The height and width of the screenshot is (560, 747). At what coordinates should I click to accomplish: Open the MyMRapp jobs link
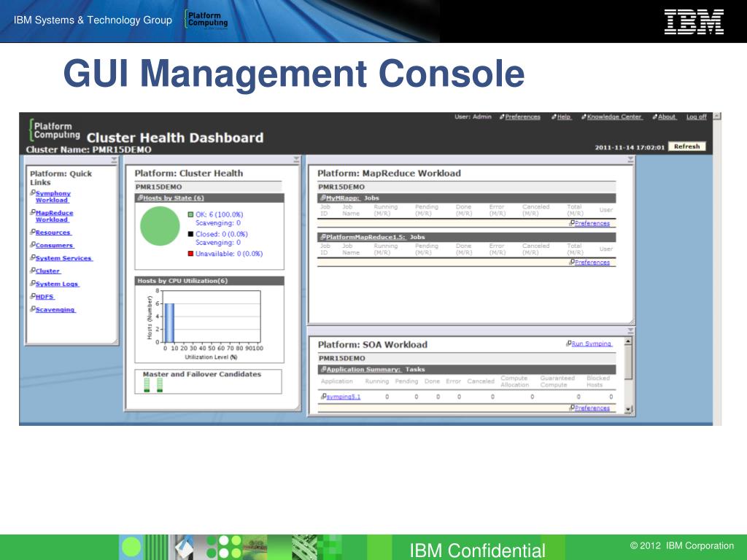343,198
